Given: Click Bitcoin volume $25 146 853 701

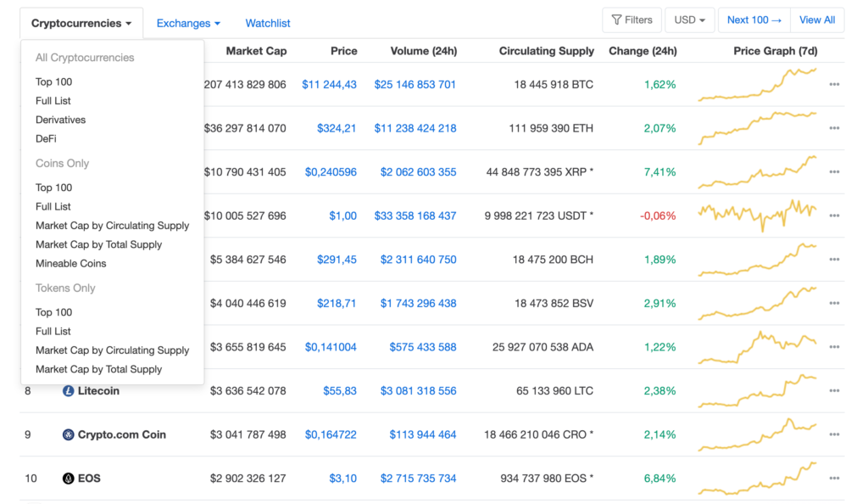Looking at the screenshot, I should 415,84.
